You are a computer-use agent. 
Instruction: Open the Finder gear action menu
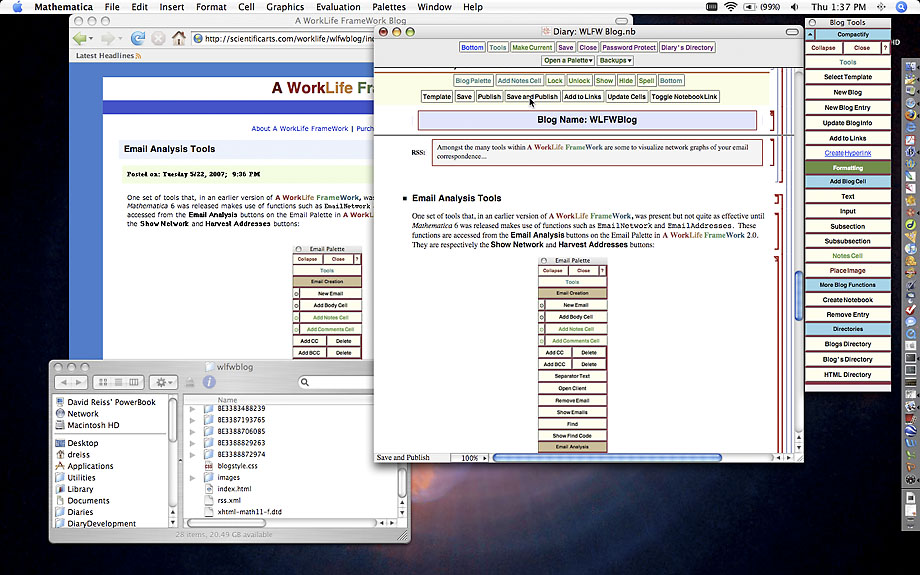click(x=163, y=382)
